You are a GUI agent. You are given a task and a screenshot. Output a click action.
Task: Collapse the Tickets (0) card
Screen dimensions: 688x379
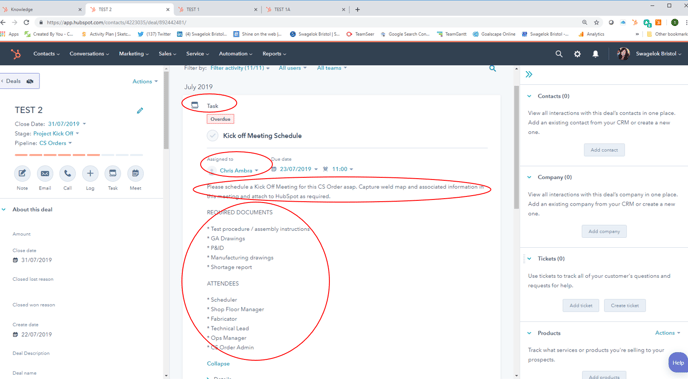click(x=529, y=259)
